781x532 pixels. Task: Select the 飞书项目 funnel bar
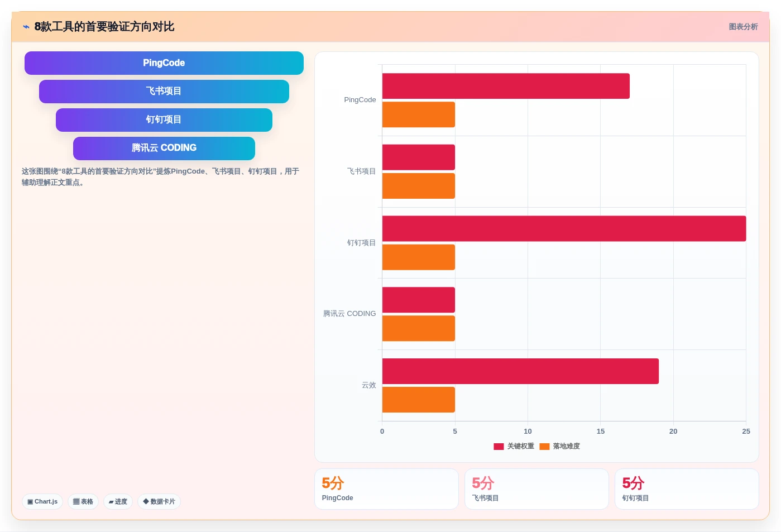(164, 92)
